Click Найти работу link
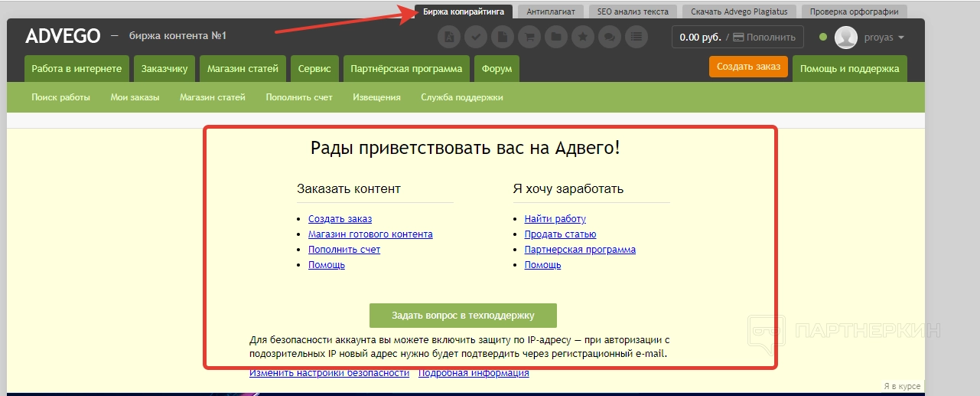 [x=555, y=219]
